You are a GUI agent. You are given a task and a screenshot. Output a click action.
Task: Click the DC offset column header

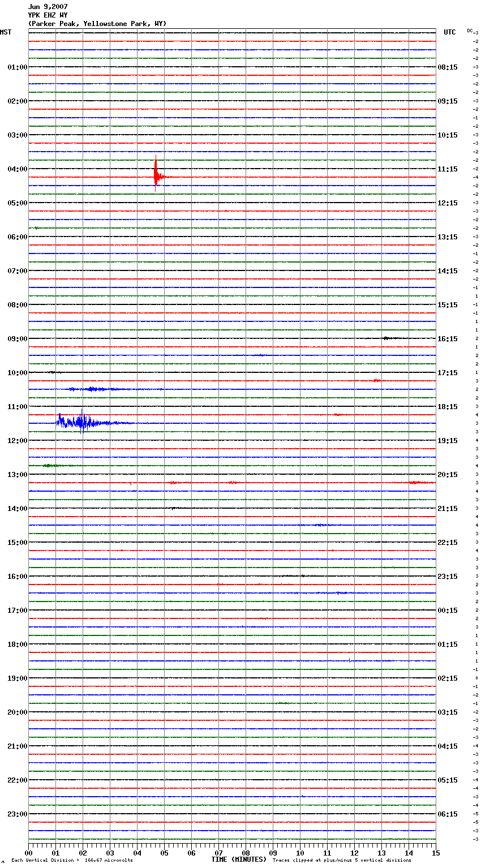click(470, 31)
